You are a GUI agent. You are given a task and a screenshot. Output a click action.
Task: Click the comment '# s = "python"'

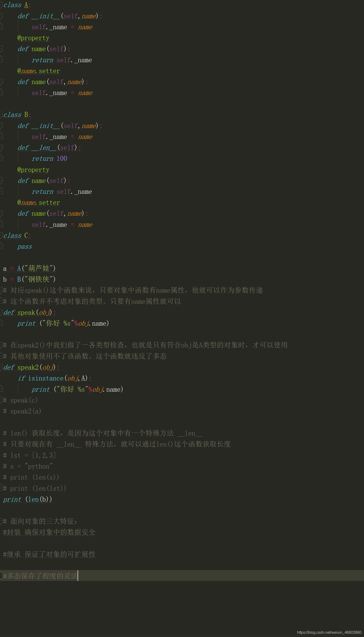[28, 466]
